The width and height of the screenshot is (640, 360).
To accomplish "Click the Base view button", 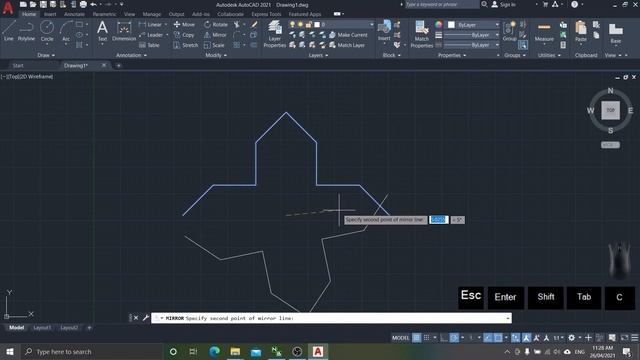I will point(616,33).
